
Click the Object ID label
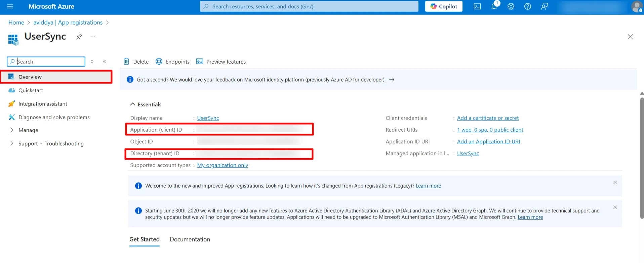pos(142,142)
